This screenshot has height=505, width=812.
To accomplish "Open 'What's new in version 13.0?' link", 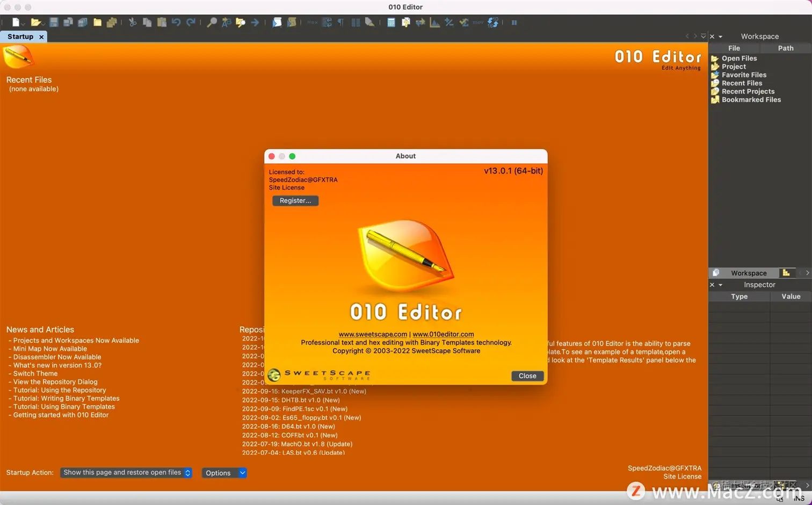I will click(57, 365).
